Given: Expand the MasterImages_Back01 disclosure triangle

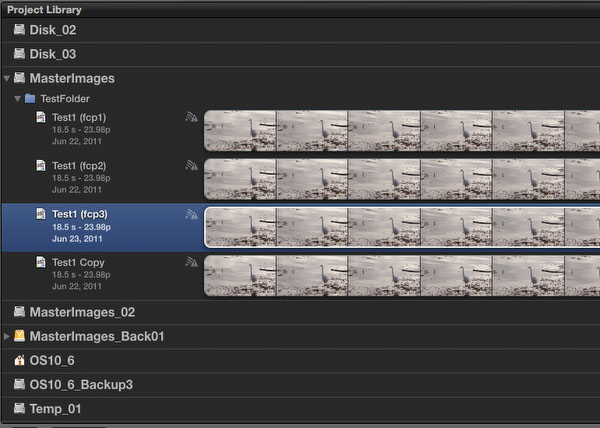Looking at the screenshot, I should point(7,336).
